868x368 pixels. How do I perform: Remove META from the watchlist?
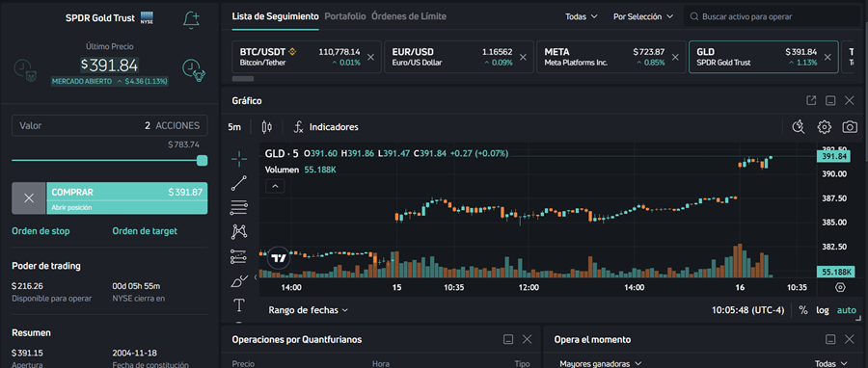pyautogui.click(x=675, y=57)
